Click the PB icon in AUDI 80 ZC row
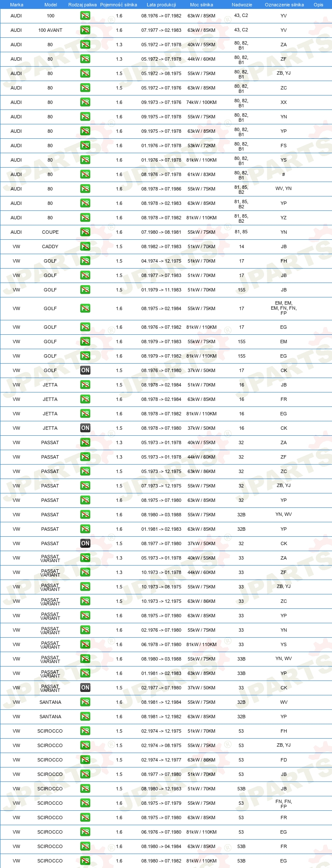 (85, 88)
